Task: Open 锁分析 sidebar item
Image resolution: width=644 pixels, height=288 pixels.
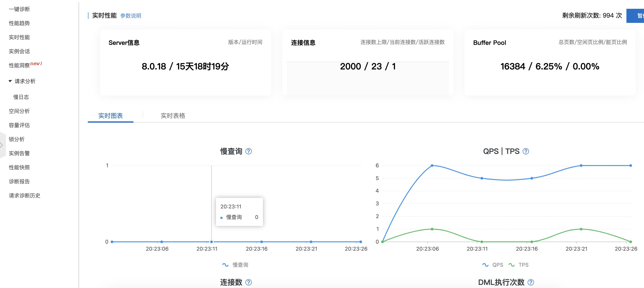Action: coord(16,139)
